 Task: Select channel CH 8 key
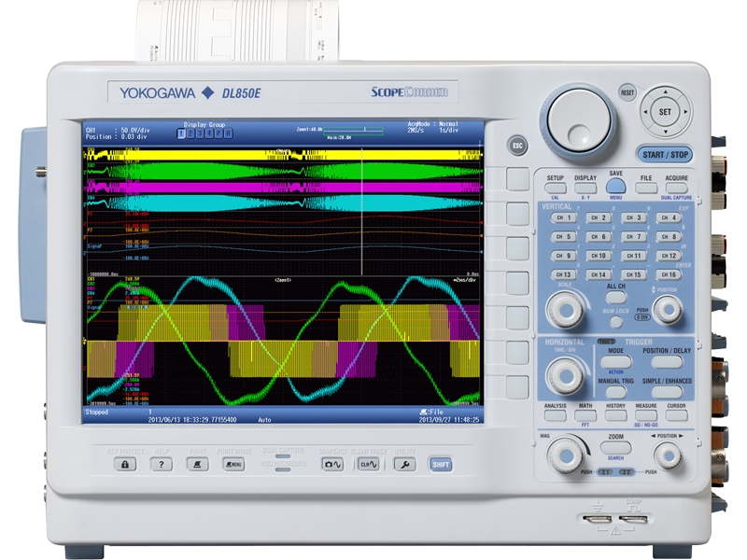(669, 237)
